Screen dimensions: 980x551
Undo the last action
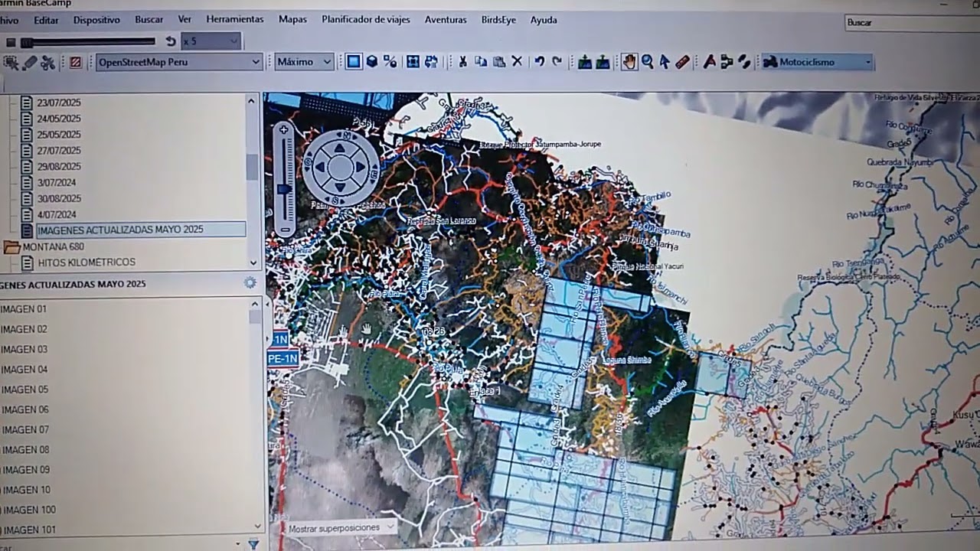point(539,62)
